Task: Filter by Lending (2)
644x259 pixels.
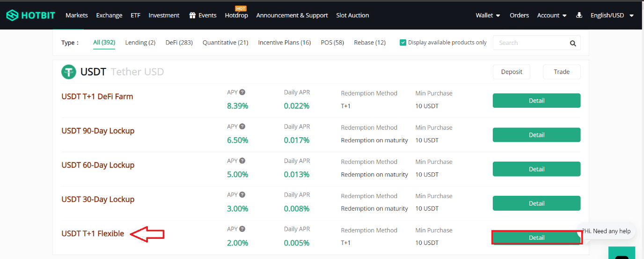Action: point(140,42)
